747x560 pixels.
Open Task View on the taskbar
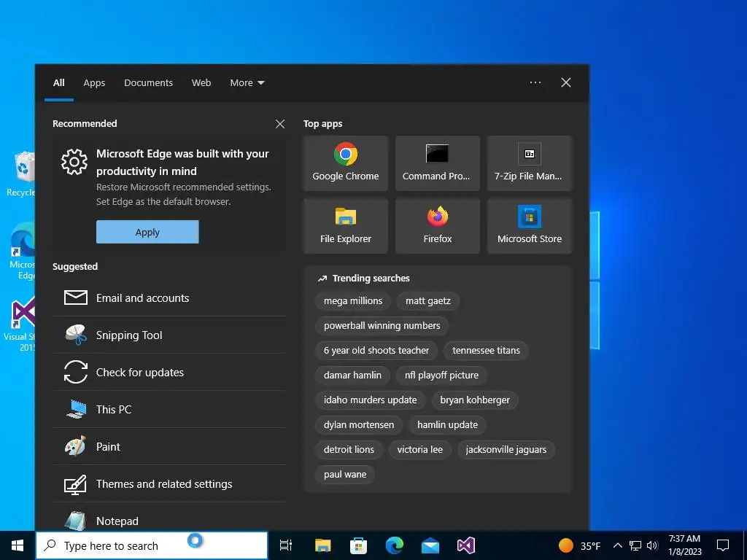(x=285, y=545)
